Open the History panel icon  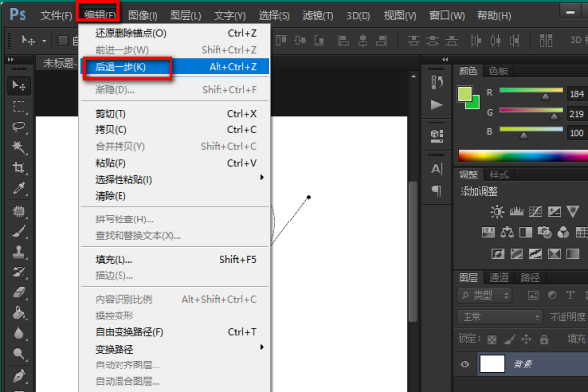coord(437,82)
